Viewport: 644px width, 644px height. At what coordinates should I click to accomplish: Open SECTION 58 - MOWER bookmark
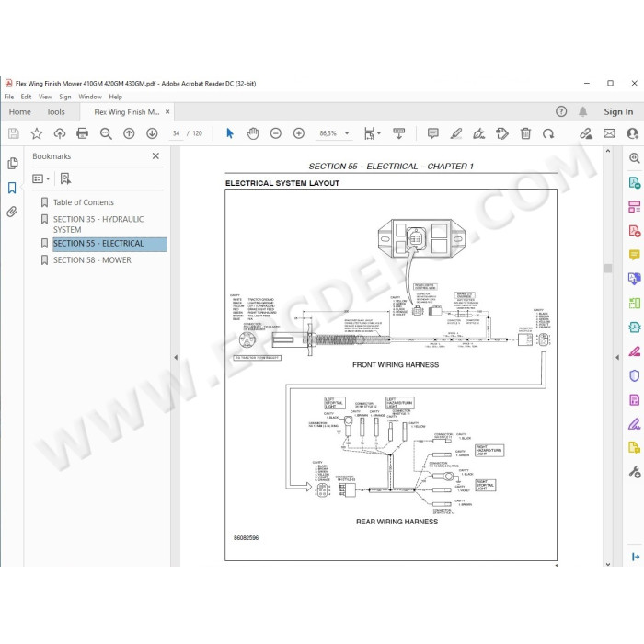tap(92, 260)
